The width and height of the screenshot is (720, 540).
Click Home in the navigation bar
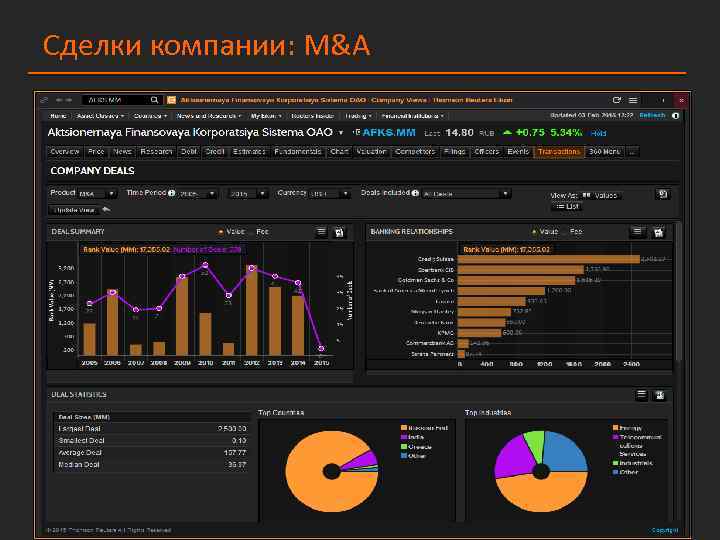tap(58, 116)
